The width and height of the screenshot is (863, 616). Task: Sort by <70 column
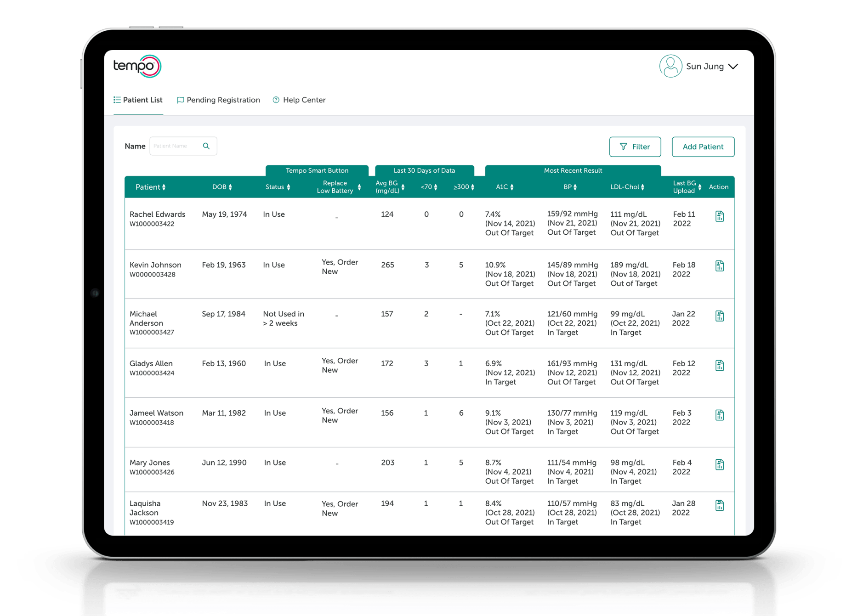(x=436, y=187)
